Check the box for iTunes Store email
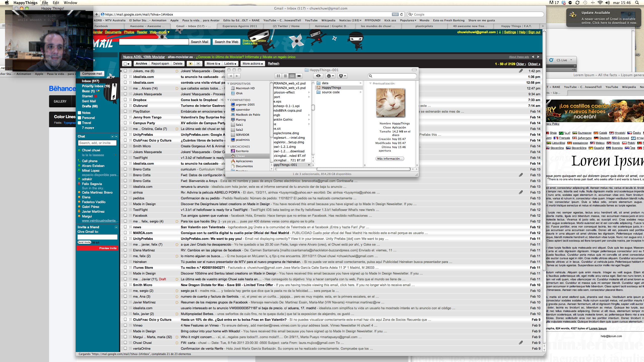 tap(125, 267)
